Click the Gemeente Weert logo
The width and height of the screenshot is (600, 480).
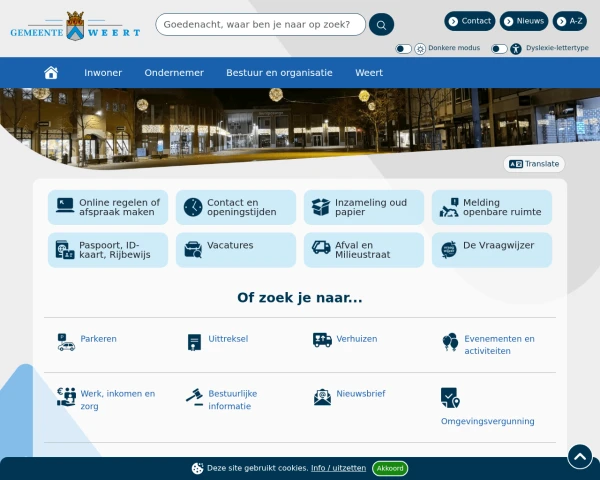click(x=75, y=26)
